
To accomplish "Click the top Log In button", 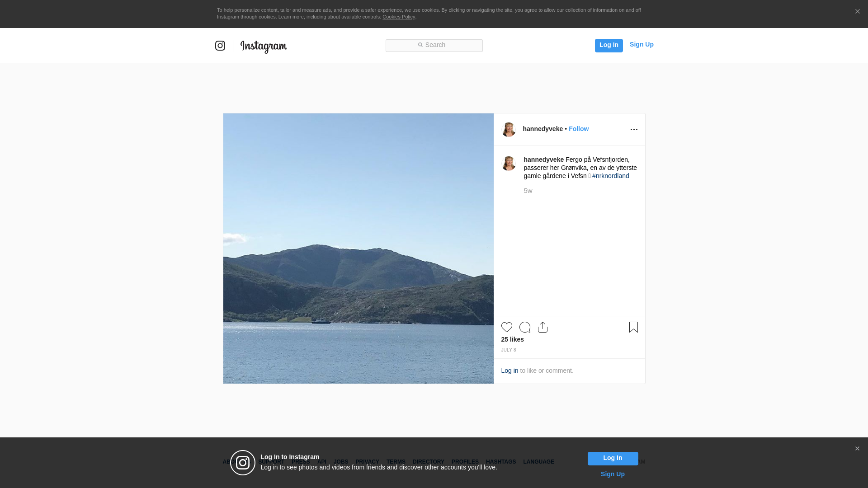I will [x=609, y=45].
